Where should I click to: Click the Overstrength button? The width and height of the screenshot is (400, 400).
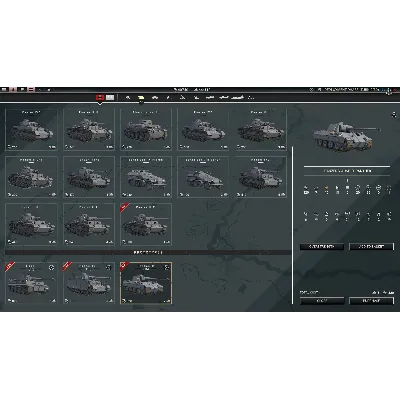322,247
